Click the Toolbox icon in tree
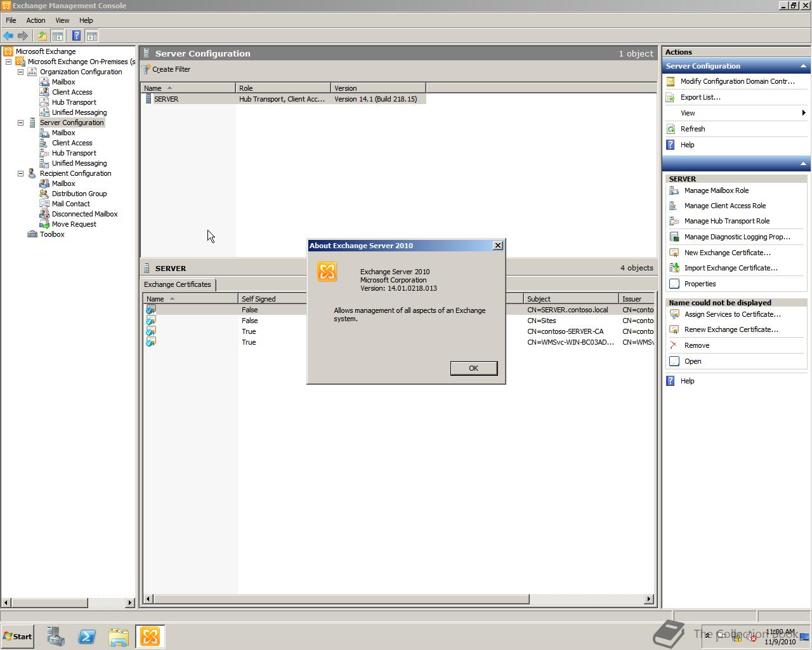The width and height of the screenshot is (812, 650). click(32, 234)
